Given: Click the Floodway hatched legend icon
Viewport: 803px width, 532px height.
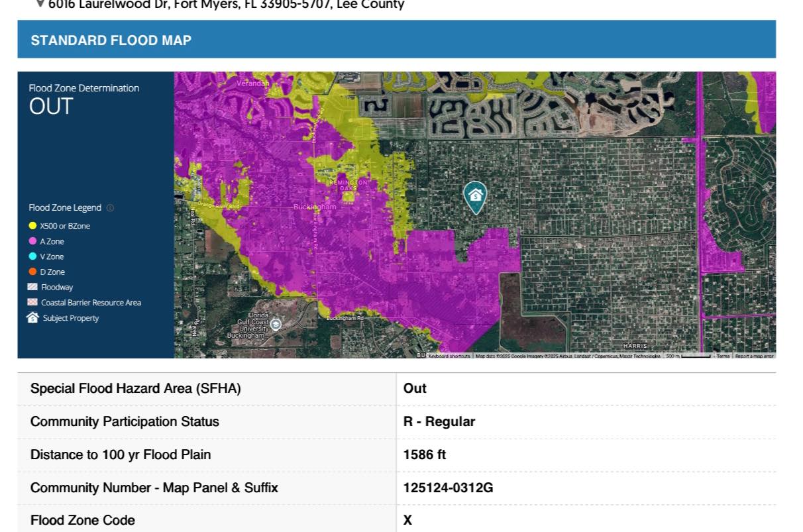Looking at the screenshot, I should tap(32, 287).
